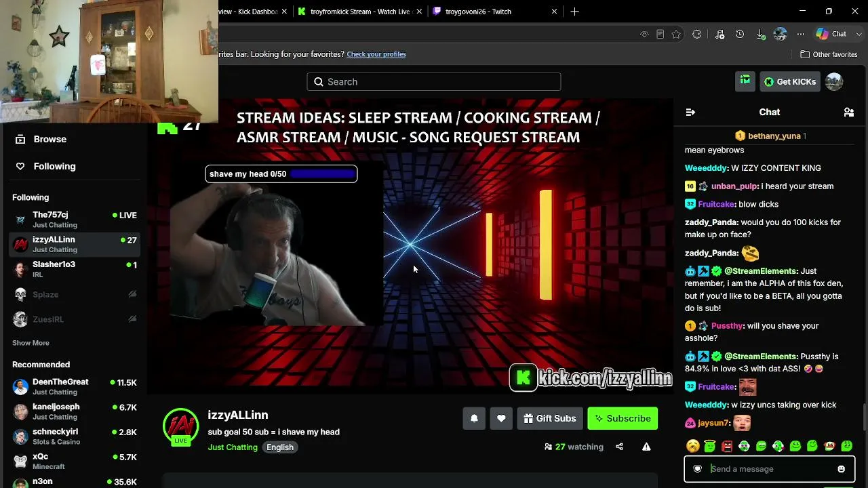Open the emoji picker in chat input
Screen dimensions: 868x488
(842, 469)
